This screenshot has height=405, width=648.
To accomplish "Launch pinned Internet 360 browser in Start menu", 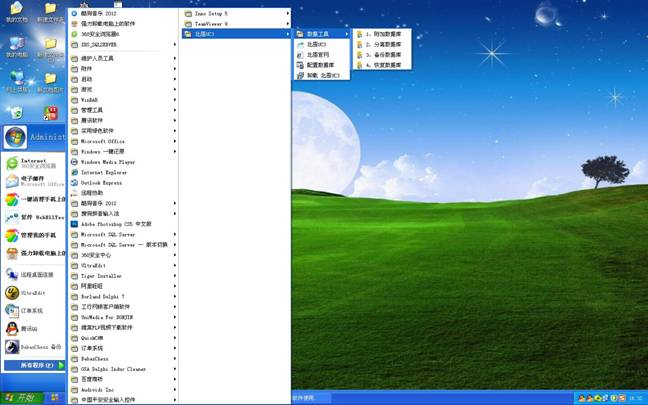I will tap(35, 163).
